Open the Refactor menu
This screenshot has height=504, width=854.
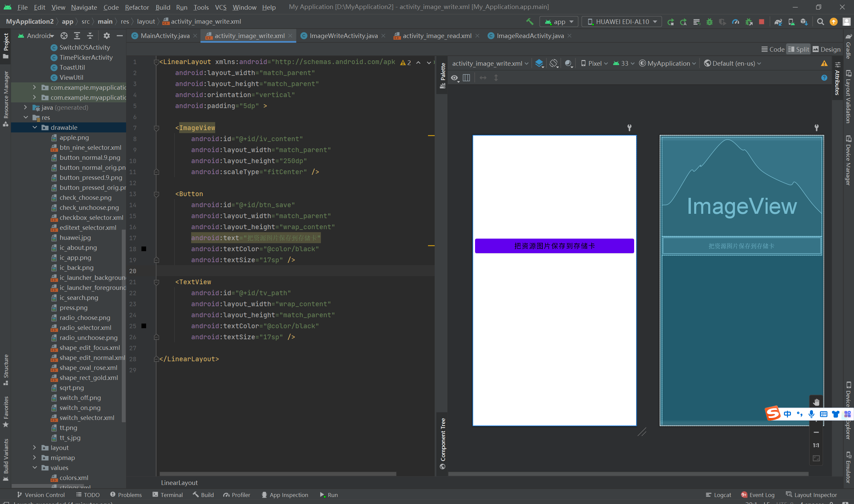point(137,7)
